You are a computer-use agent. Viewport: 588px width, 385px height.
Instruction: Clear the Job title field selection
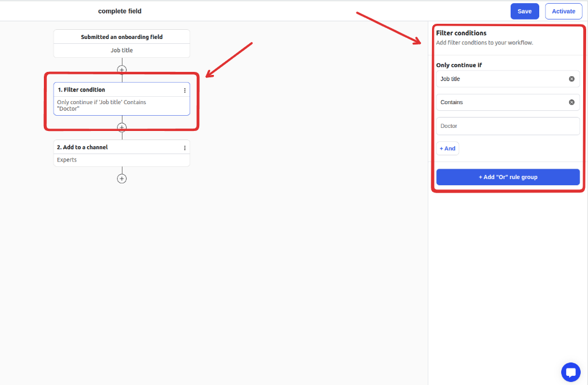(x=572, y=79)
